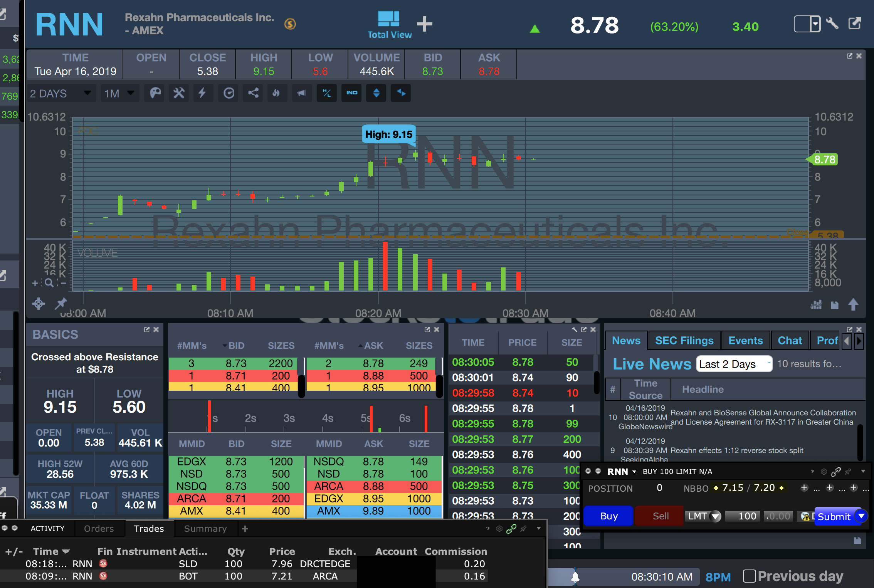Click the chart pin icon
This screenshot has height=588, width=874.
coord(61,304)
